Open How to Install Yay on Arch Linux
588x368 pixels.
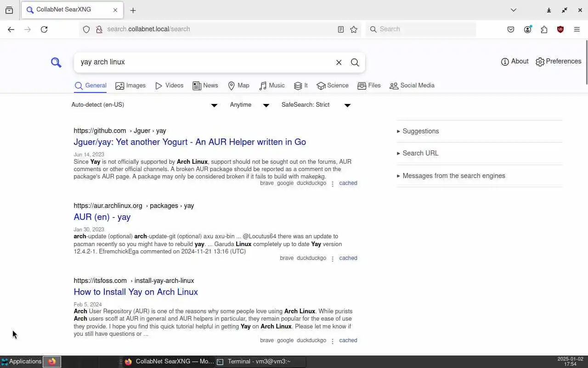click(x=136, y=292)
